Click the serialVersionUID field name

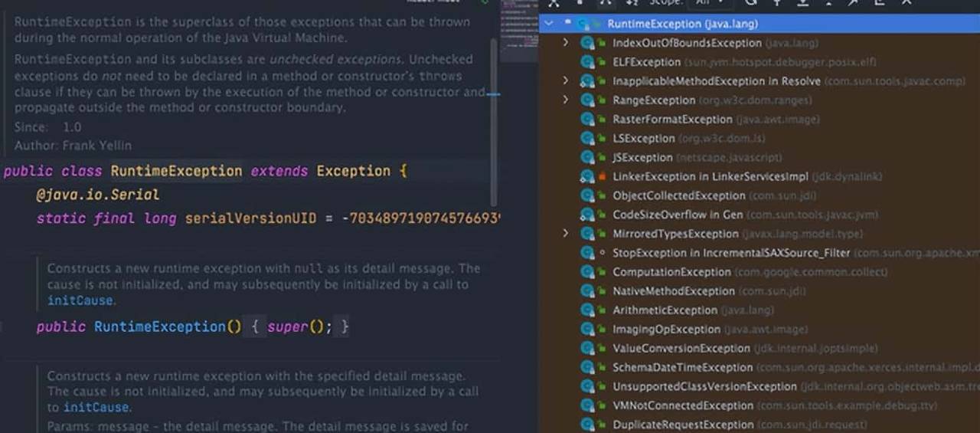pos(250,218)
